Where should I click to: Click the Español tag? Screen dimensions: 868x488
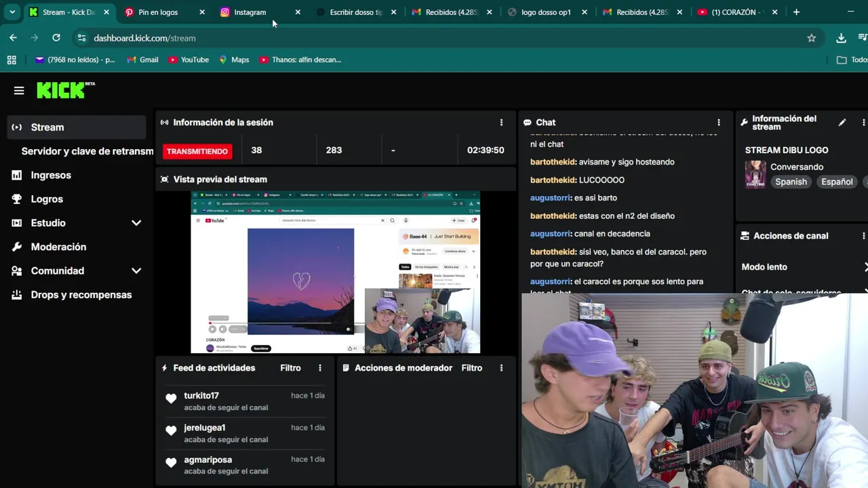point(837,182)
